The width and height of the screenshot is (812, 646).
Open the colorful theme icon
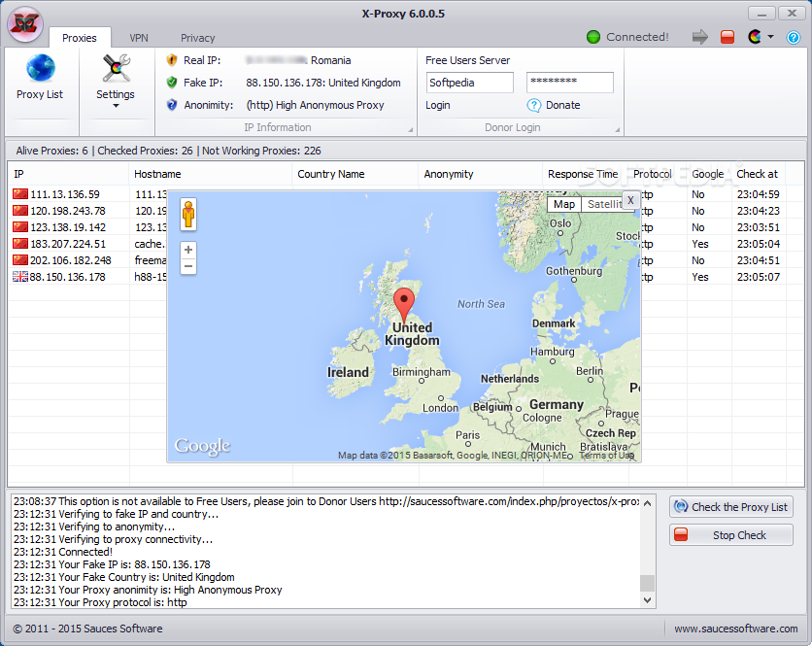click(x=755, y=37)
